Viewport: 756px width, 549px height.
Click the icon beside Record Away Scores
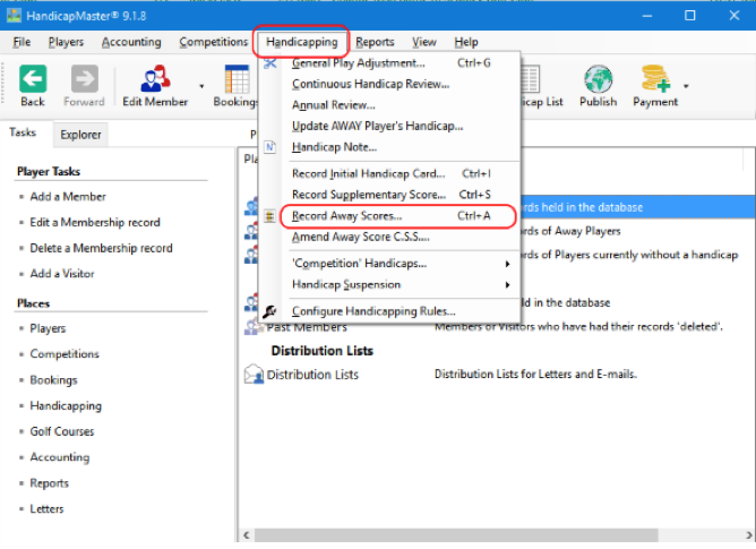270,216
